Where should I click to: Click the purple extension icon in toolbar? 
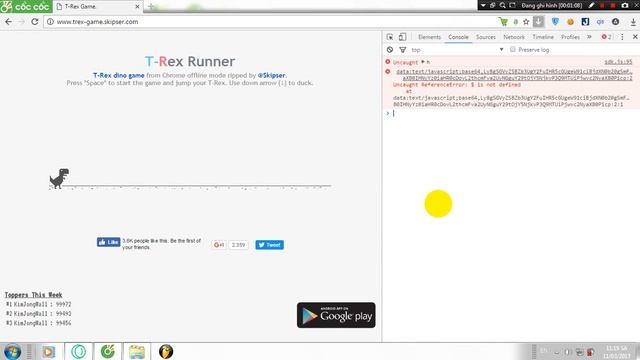coord(600,22)
